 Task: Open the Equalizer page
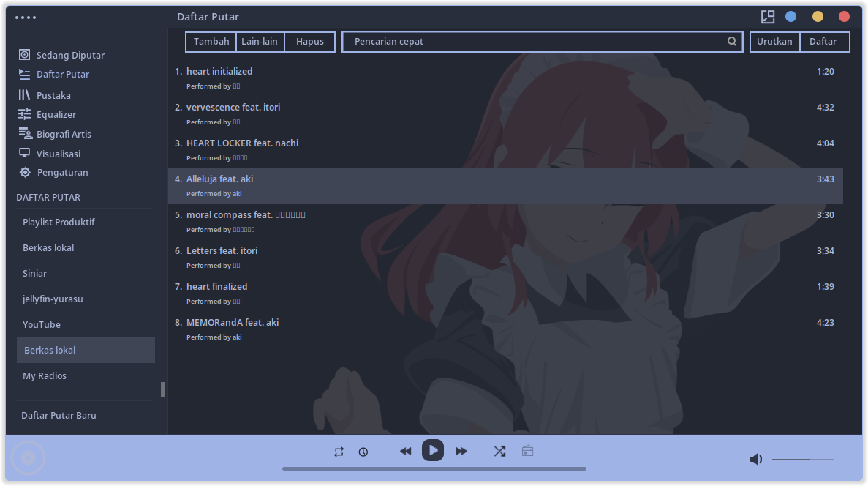[56, 114]
